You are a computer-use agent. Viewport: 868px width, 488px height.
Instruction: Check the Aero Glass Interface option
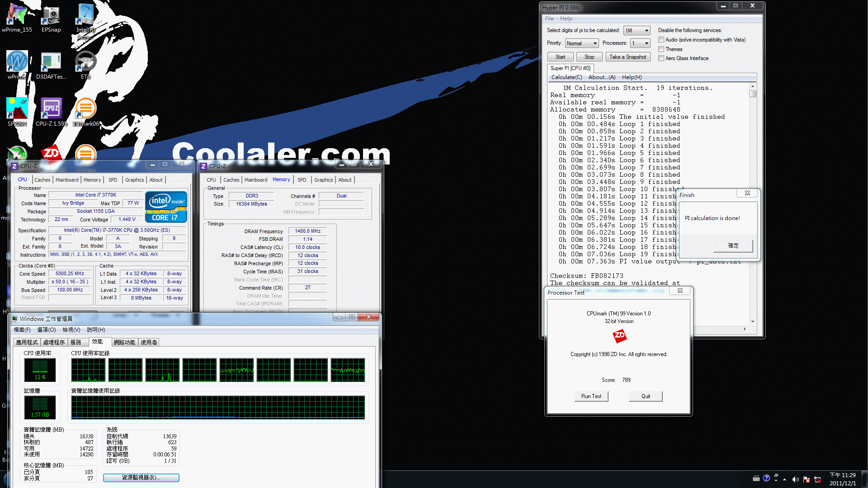click(x=661, y=58)
